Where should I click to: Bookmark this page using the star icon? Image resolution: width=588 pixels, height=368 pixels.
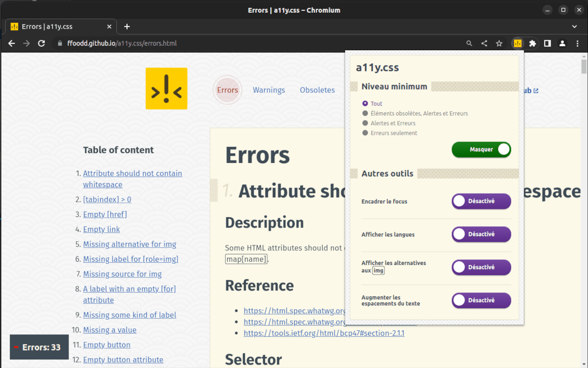pos(499,43)
